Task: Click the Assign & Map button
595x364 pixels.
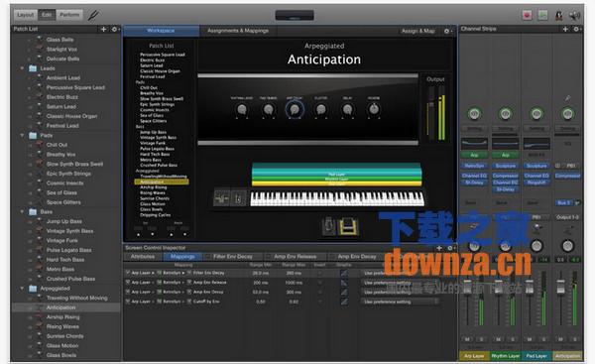Action: pos(417,31)
